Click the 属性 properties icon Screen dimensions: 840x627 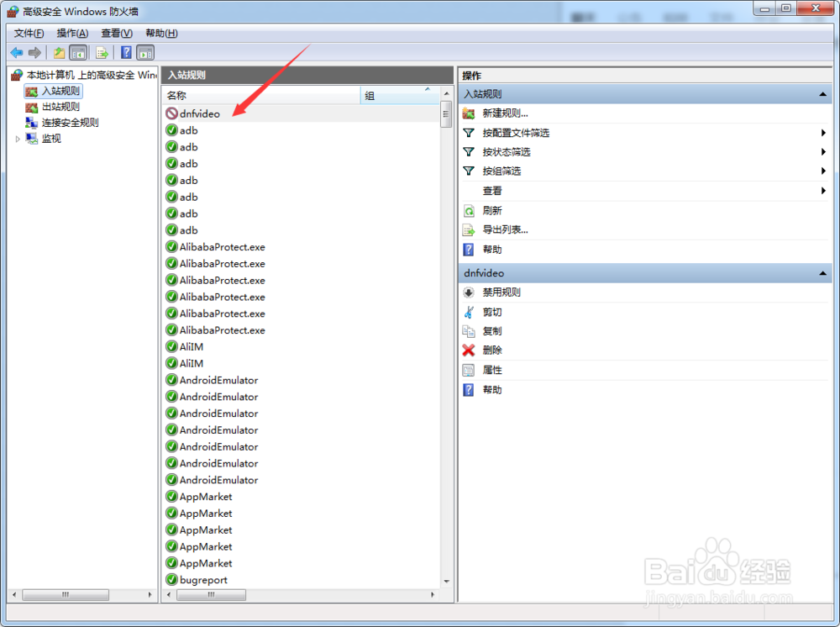469,370
